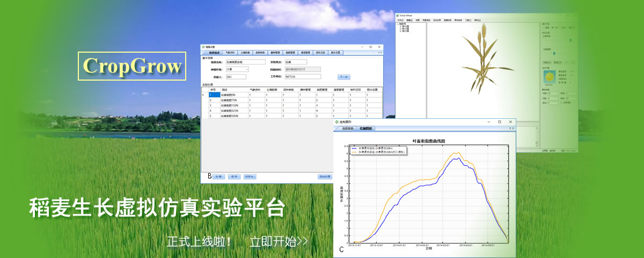Expand the third tree node in Virtual Wheat

click(x=400, y=31)
